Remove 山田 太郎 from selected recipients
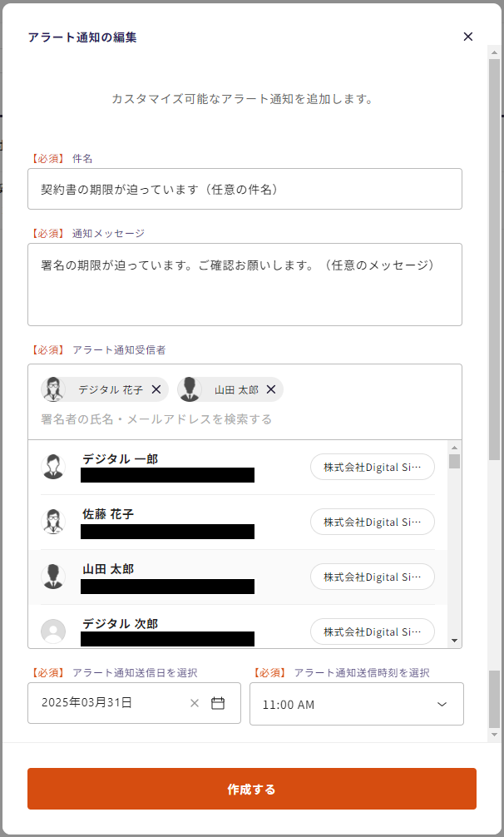Image resolution: width=504 pixels, height=837 pixels. point(270,389)
